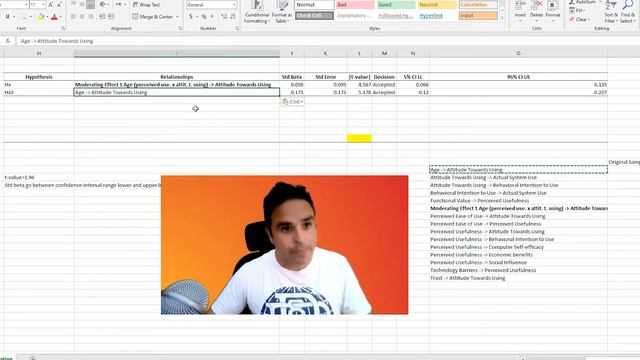640x360 pixels.
Task: Decrease decimal places
Action: pyautogui.click(x=233, y=17)
